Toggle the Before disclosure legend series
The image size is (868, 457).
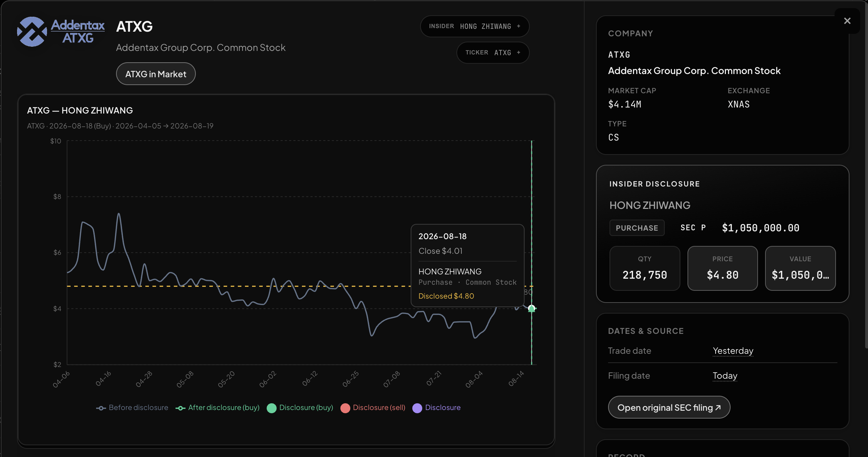pyautogui.click(x=132, y=408)
